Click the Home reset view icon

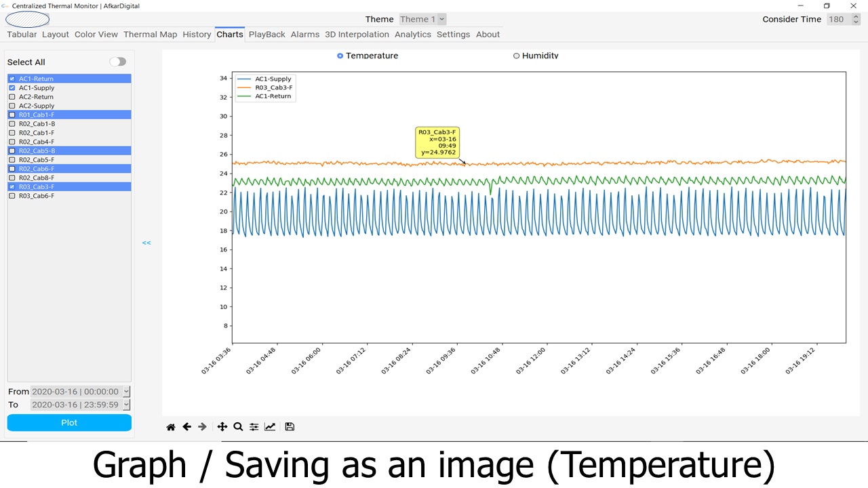(x=171, y=427)
